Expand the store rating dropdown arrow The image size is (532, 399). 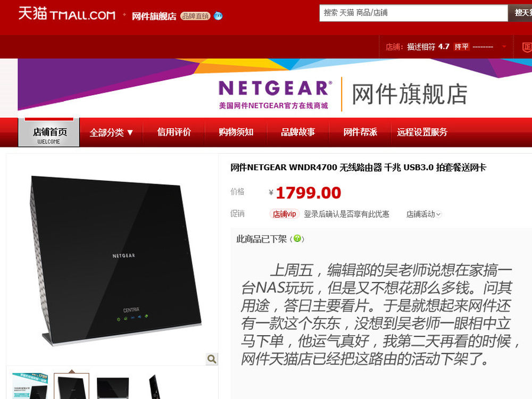504,46
